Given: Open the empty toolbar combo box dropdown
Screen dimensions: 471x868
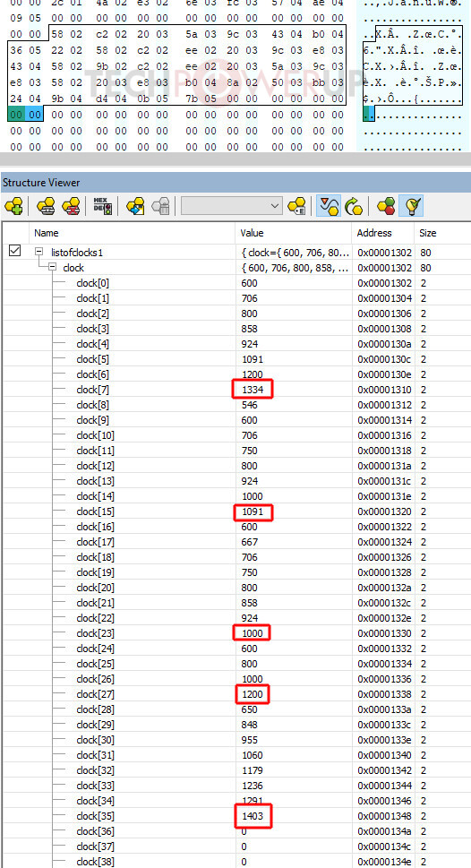Looking at the screenshot, I should tap(231, 207).
